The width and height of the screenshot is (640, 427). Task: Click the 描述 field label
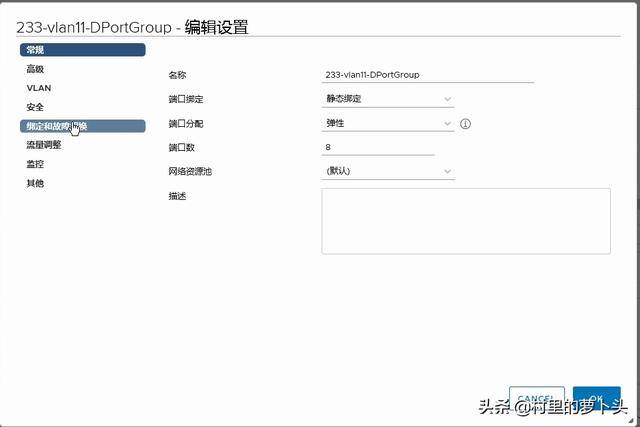click(178, 195)
